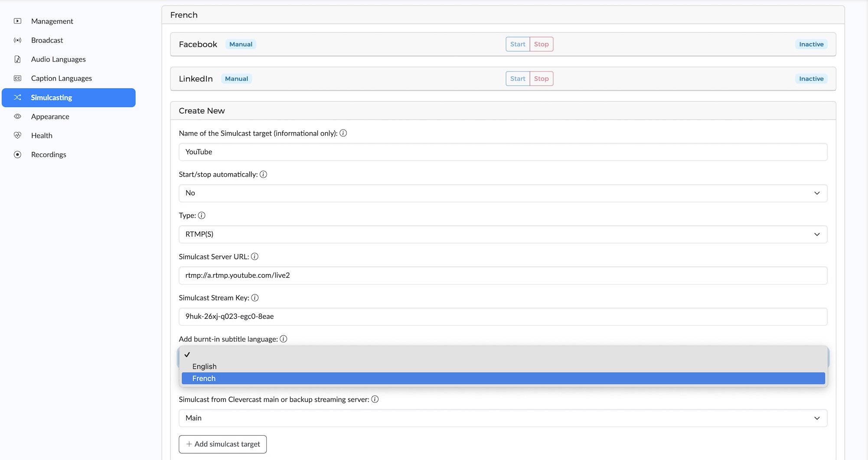Image resolution: width=868 pixels, height=460 pixels.
Task: Click info icon next to Simulcast target name
Action: coord(343,133)
